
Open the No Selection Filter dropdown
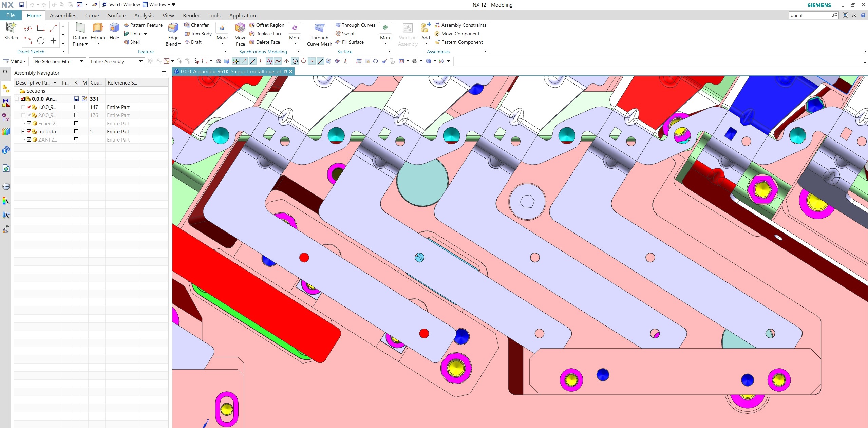[x=59, y=61]
